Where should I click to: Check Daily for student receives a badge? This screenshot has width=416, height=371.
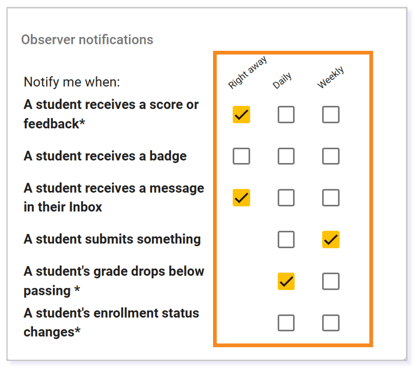286,156
